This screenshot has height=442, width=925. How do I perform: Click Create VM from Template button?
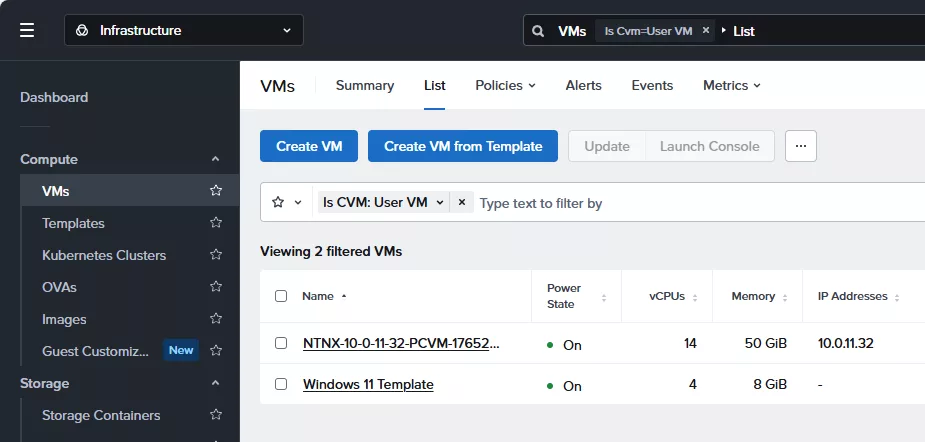[463, 146]
